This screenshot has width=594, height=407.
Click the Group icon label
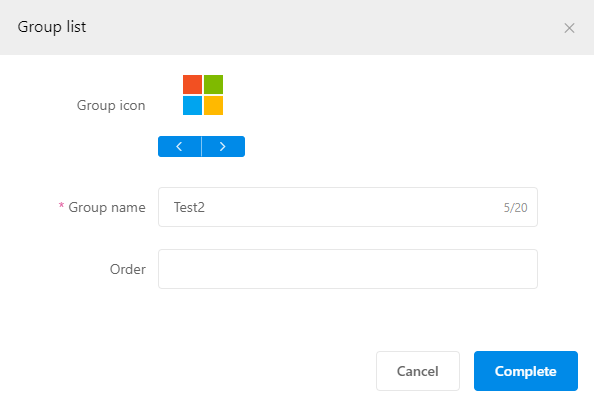(111, 105)
